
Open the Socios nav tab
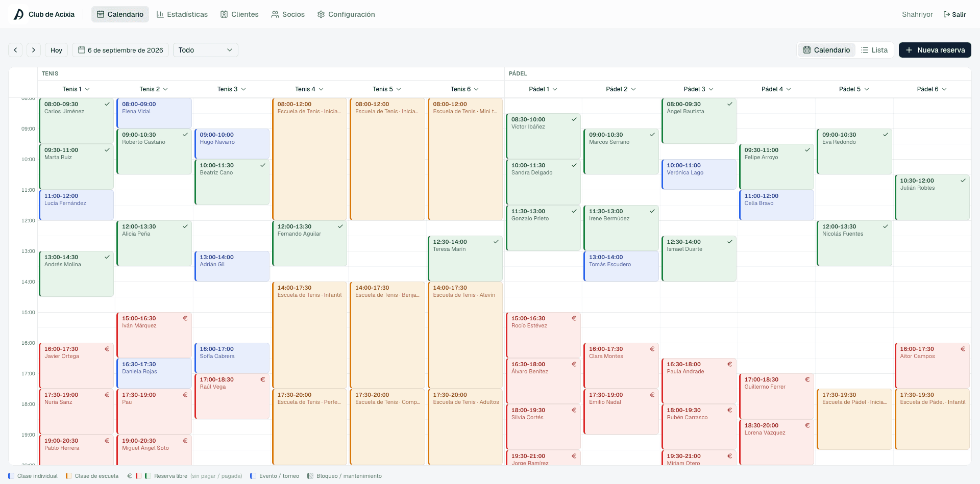(288, 14)
